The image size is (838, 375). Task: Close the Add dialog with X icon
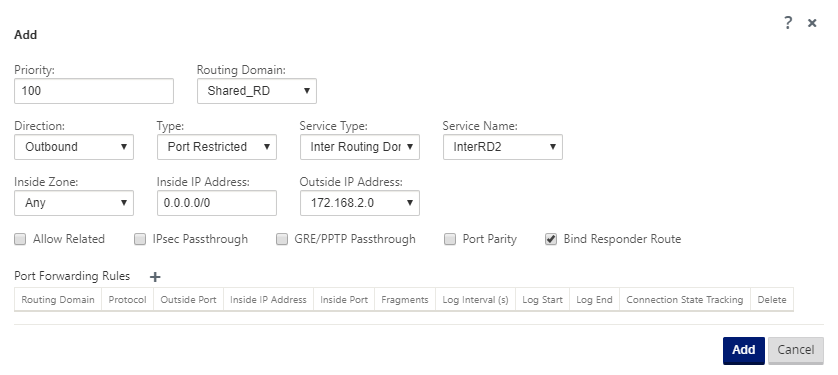point(812,23)
